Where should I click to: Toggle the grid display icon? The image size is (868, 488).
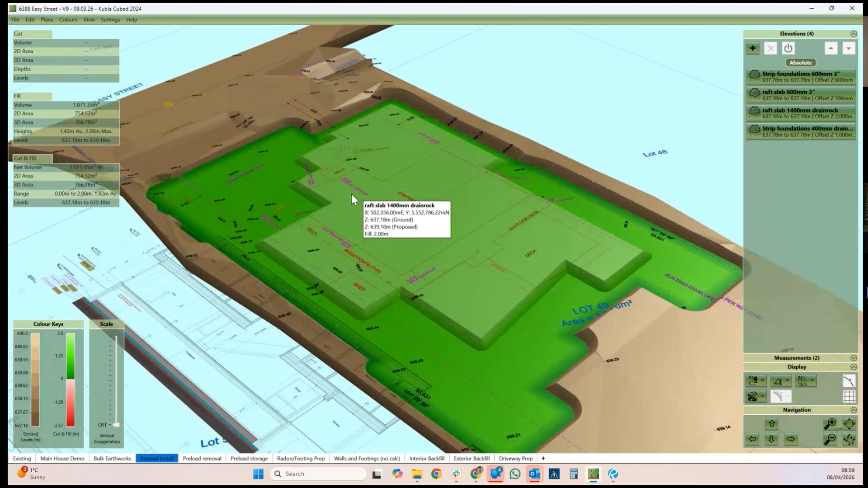(849, 396)
